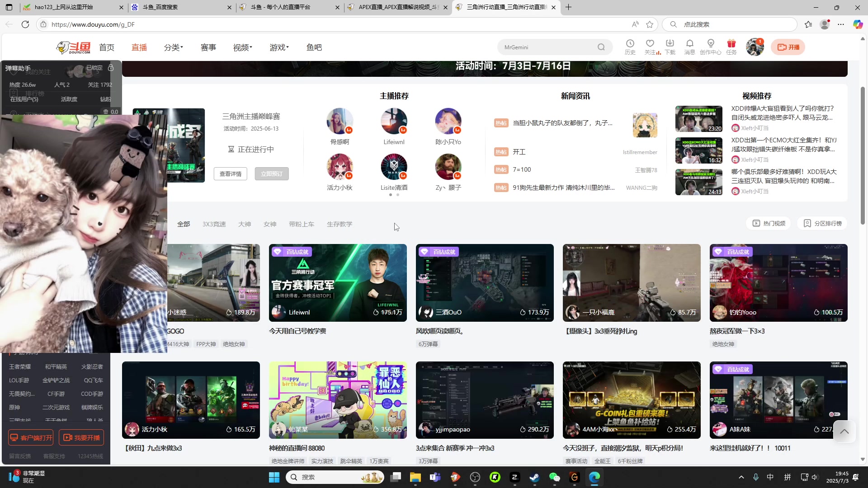Image resolution: width=868 pixels, height=488 pixels.
Task: Expand the 游戏 dropdown menu
Action: [279, 47]
